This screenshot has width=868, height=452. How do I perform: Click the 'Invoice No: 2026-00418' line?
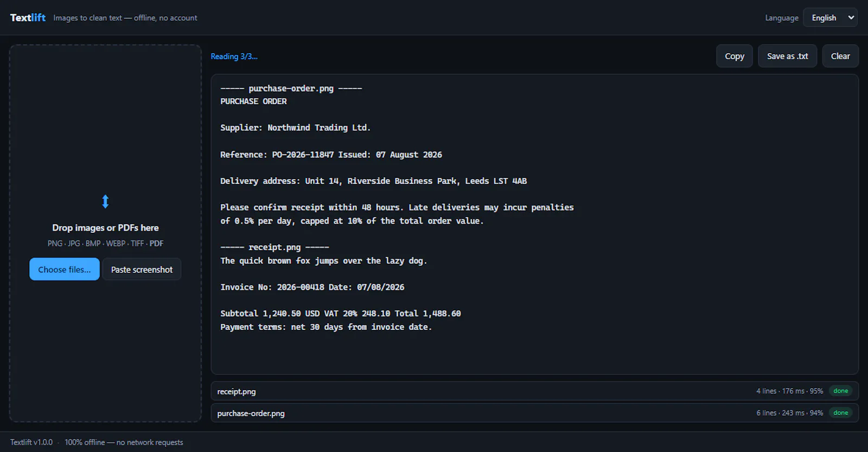(x=312, y=288)
